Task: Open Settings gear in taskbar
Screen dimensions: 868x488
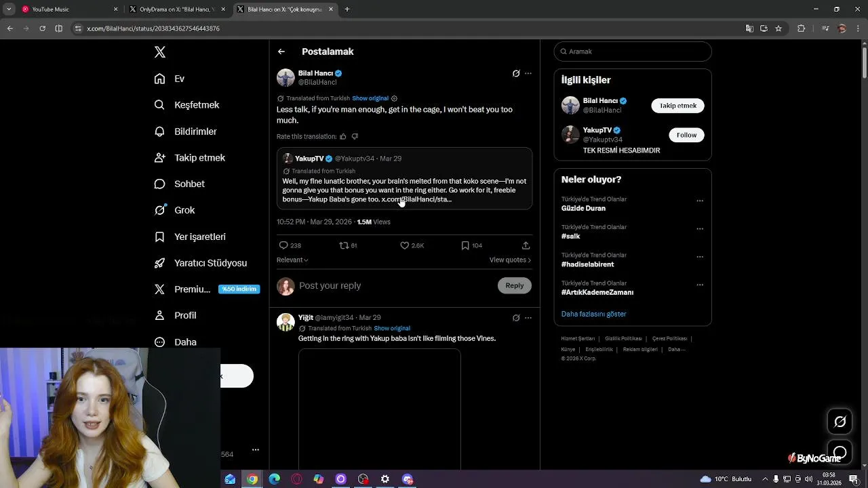Action: pos(385,479)
